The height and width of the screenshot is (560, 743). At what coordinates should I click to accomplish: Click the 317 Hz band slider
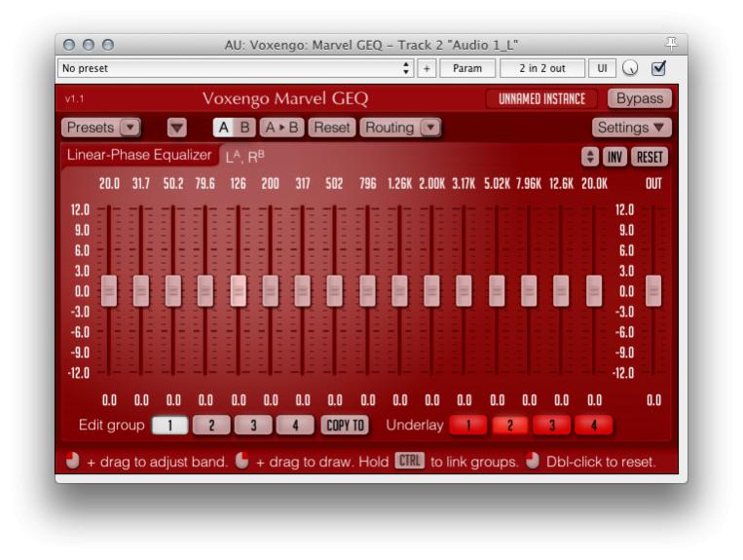pyautogui.click(x=303, y=290)
